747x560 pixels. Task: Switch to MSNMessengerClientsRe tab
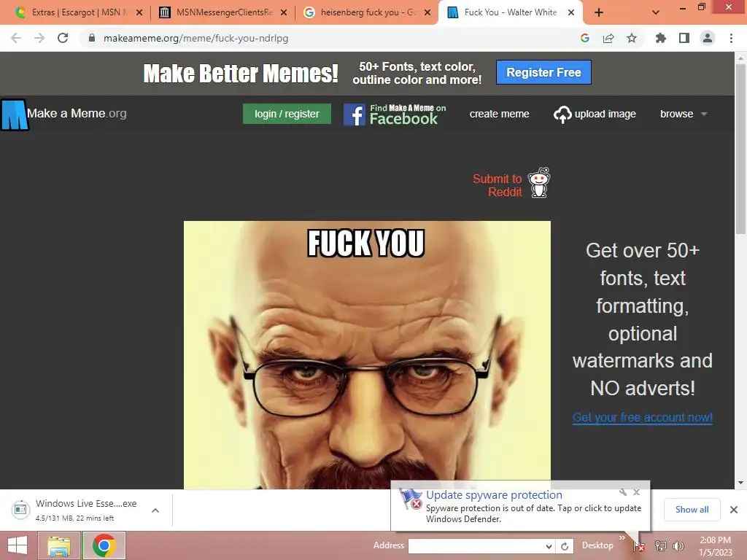(224, 13)
